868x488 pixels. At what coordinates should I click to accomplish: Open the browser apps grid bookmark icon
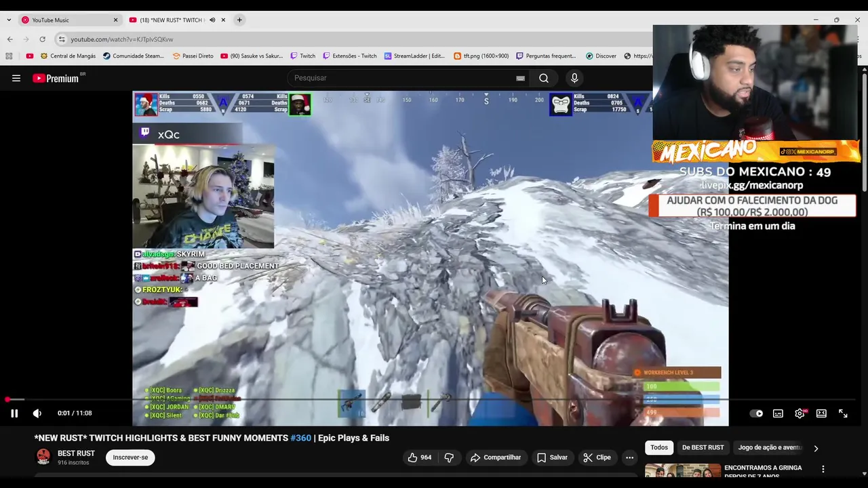[x=9, y=56]
